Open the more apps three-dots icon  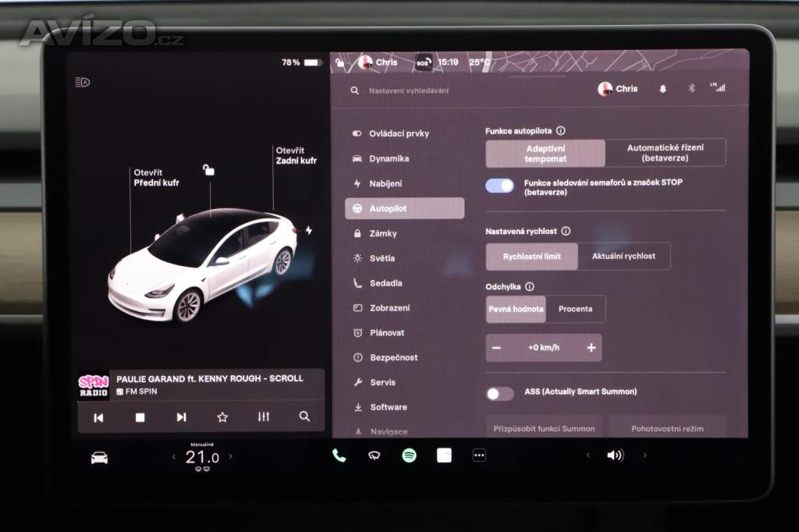pyautogui.click(x=479, y=456)
